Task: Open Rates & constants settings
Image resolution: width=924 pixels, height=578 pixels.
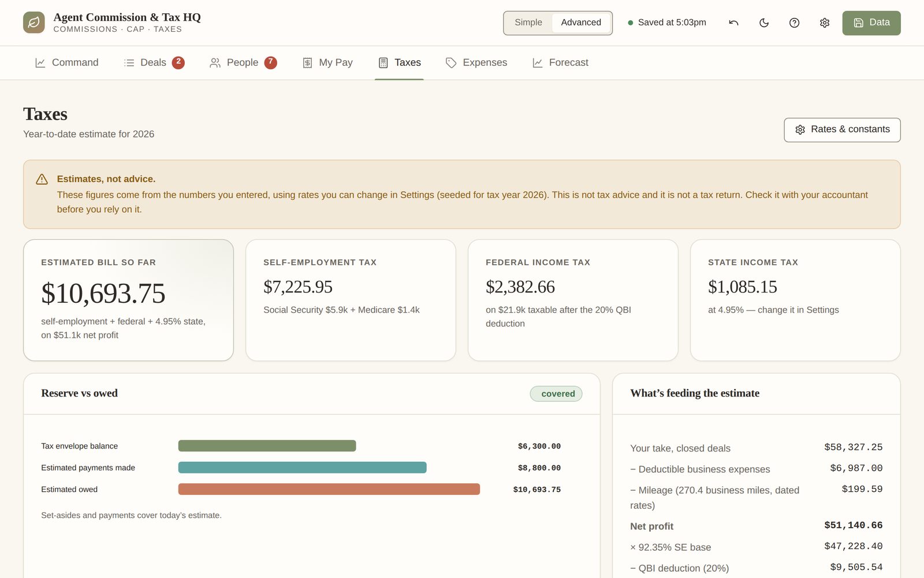Action: point(842,129)
